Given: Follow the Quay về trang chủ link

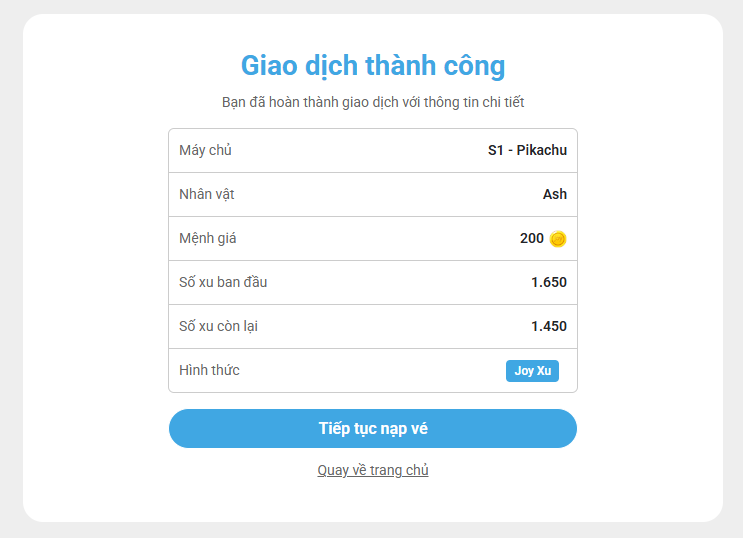Looking at the screenshot, I should click(373, 470).
